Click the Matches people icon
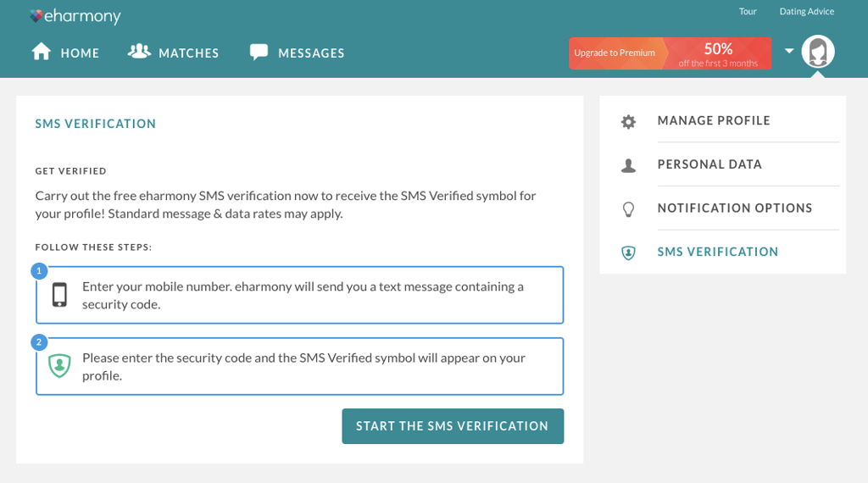Viewport: 868px width, 483px height. coord(139,52)
